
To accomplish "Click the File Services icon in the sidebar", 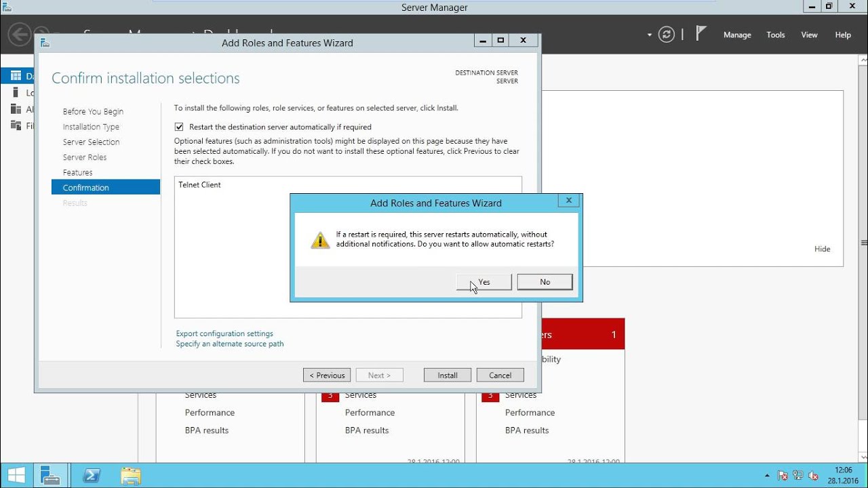I will pyautogui.click(x=16, y=125).
